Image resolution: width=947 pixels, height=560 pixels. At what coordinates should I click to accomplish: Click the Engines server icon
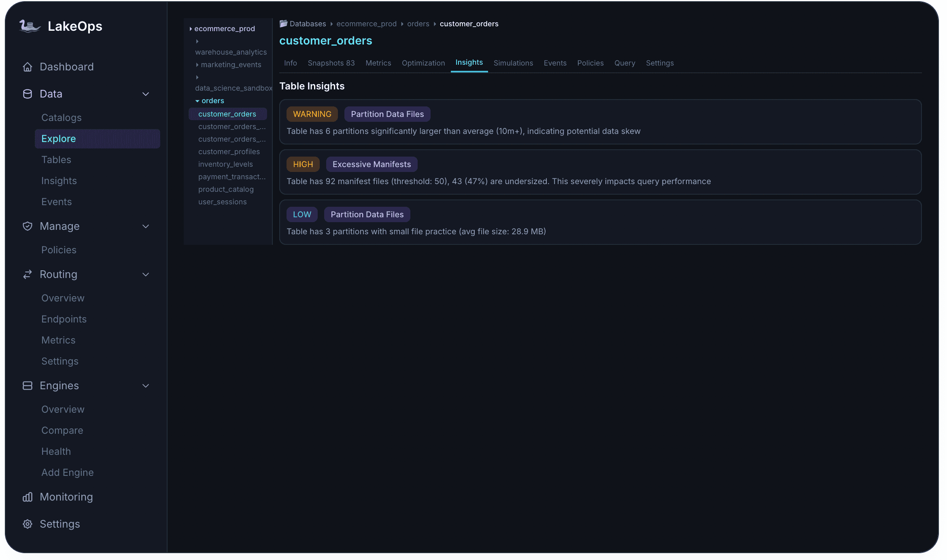(28, 386)
